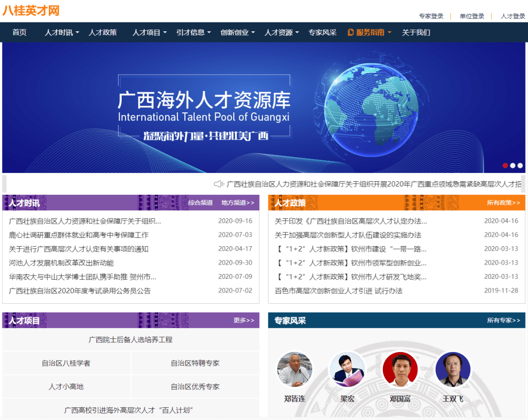Expand the 引才信息 nav dropdown
The image size is (528, 420).
(194, 32)
